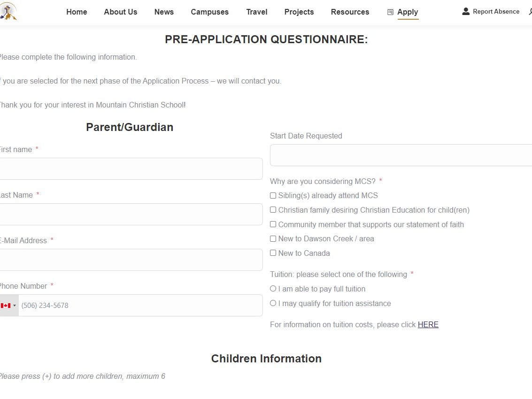Click the First name input field
This screenshot has height=399, width=532.
[131, 169]
